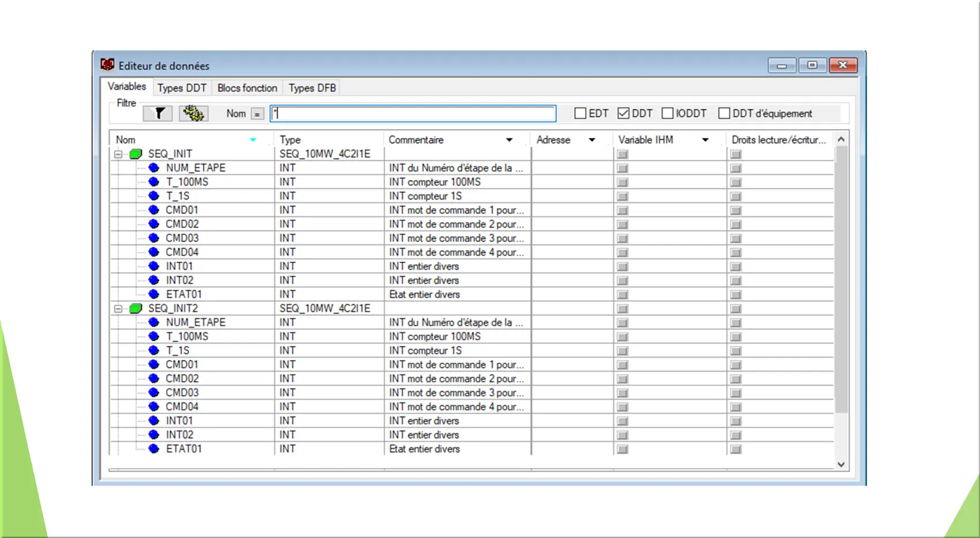Select T_100MS variable under SEQ_INIT

[x=187, y=182]
